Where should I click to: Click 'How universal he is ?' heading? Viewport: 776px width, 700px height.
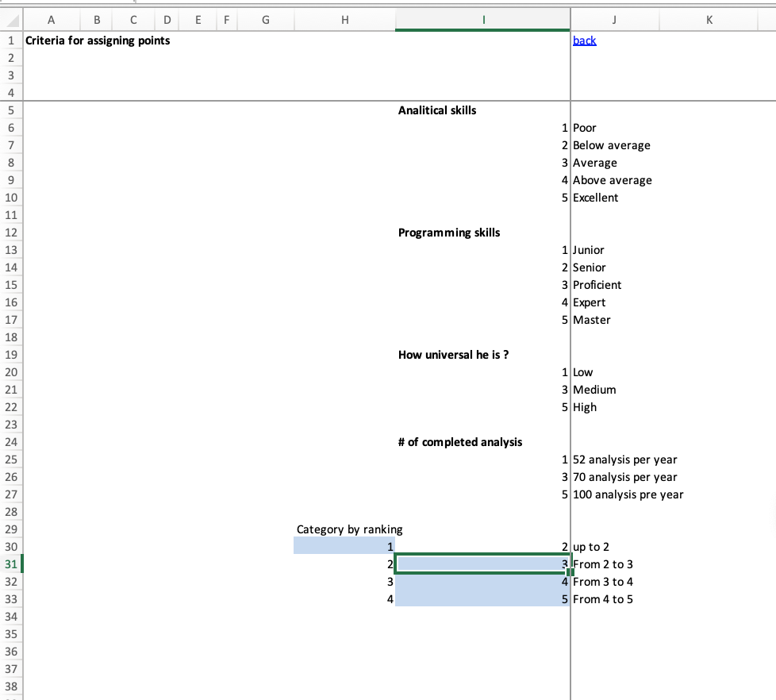[453, 355]
